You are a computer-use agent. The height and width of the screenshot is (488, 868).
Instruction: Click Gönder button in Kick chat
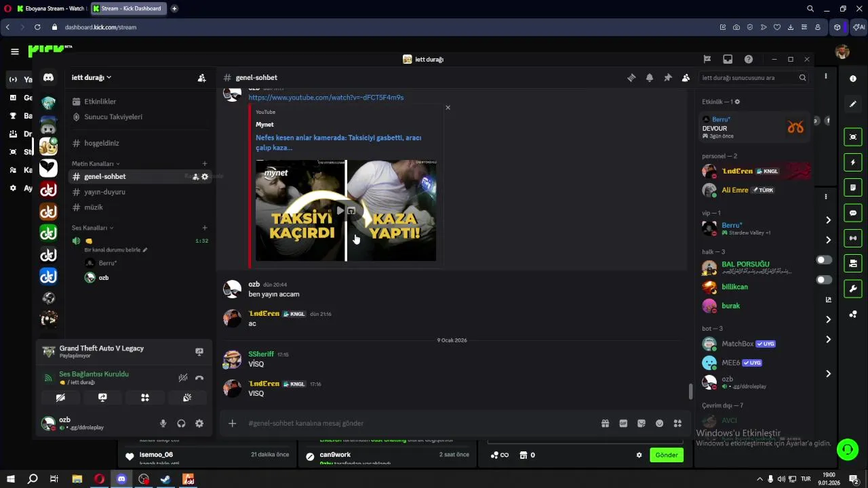click(667, 455)
